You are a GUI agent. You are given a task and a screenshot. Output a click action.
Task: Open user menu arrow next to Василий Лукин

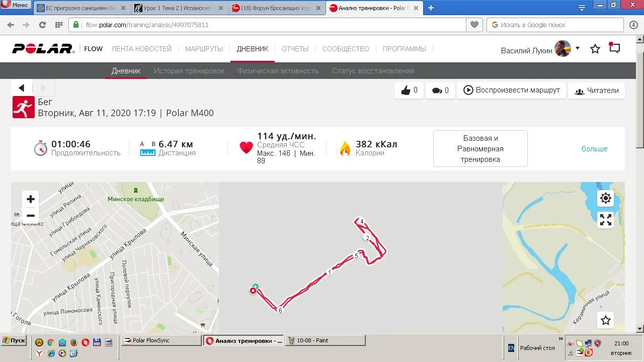click(578, 48)
